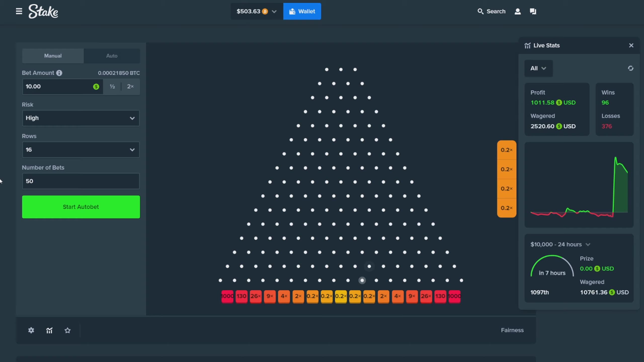This screenshot has height=362, width=644.
Task: Click Bet Amount info icon
Action: coord(59,73)
